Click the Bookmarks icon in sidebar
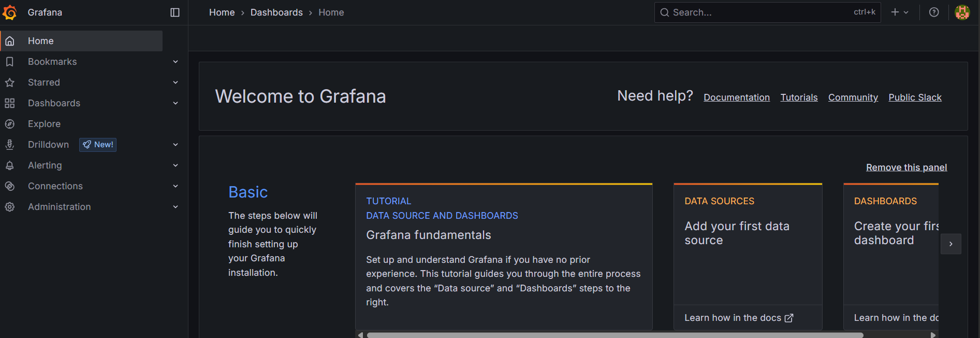 click(x=10, y=62)
